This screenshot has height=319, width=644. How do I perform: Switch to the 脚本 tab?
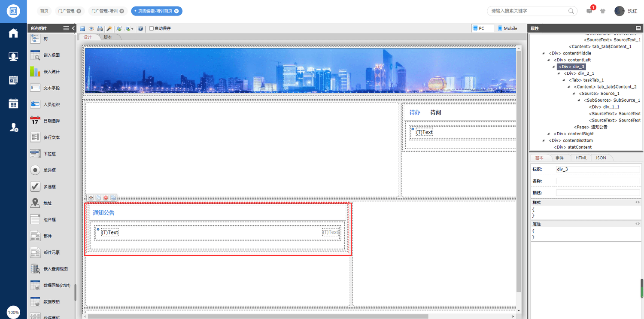click(108, 37)
